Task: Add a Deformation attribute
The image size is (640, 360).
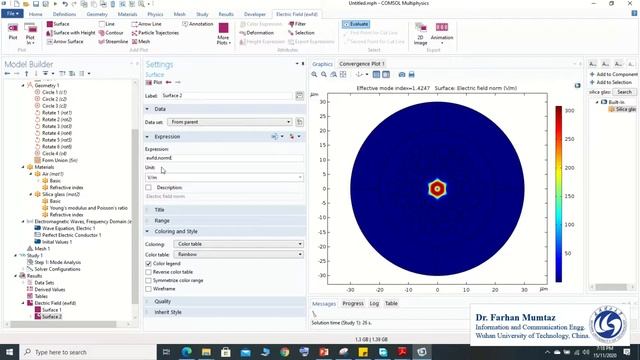Action: (257, 33)
